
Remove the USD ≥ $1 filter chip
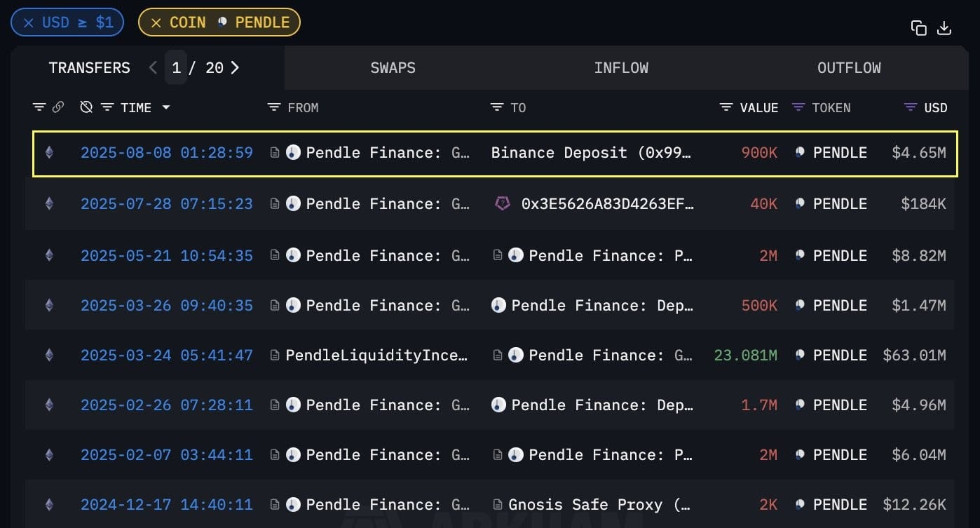(x=29, y=22)
